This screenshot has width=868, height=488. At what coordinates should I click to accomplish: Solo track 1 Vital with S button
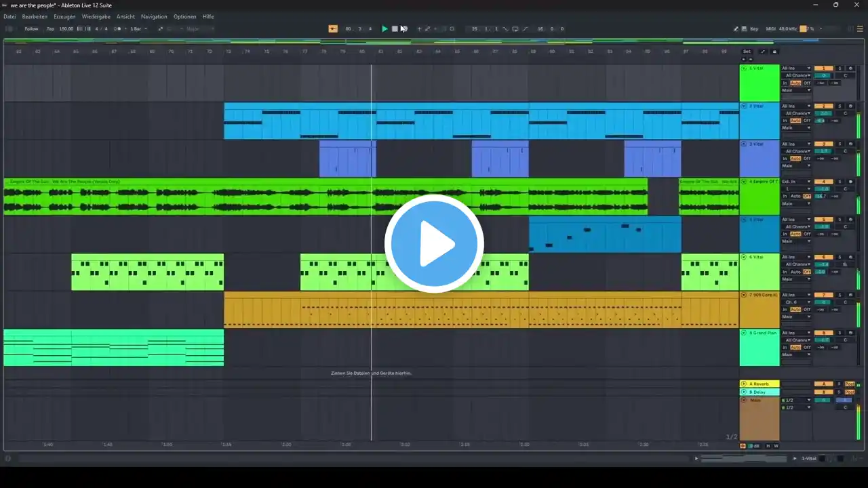(x=840, y=68)
